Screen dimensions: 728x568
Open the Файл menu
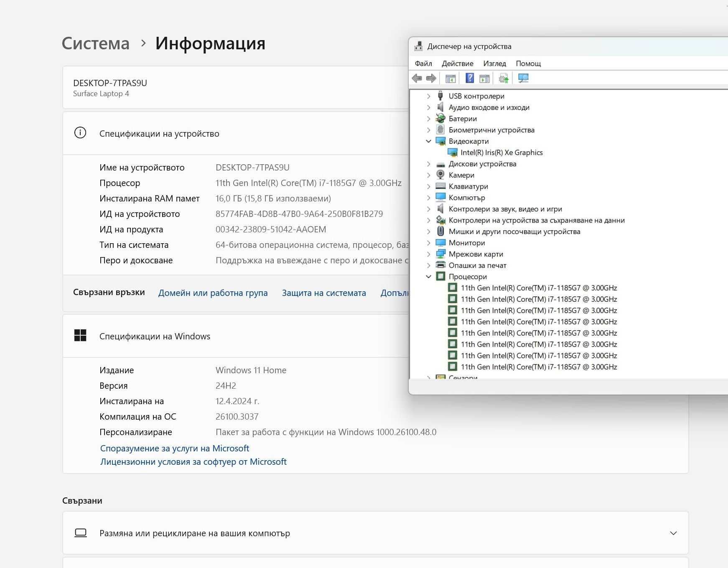click(423, 64)
